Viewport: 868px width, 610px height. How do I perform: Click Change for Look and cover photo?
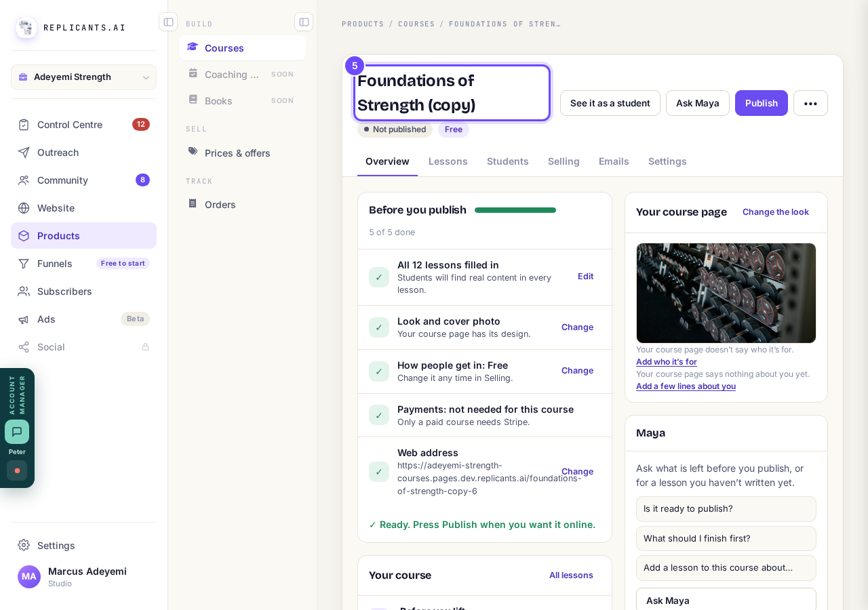coord(578,327)
